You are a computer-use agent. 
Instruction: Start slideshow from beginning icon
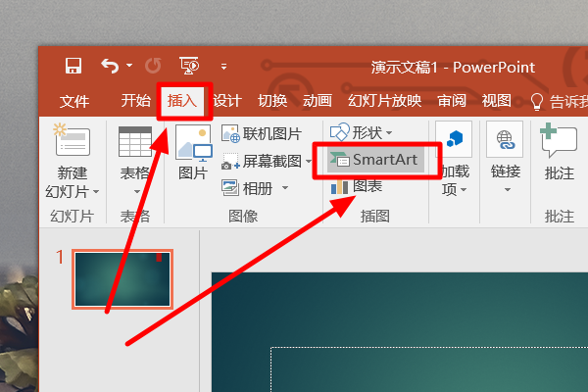[x=189, y=66]
